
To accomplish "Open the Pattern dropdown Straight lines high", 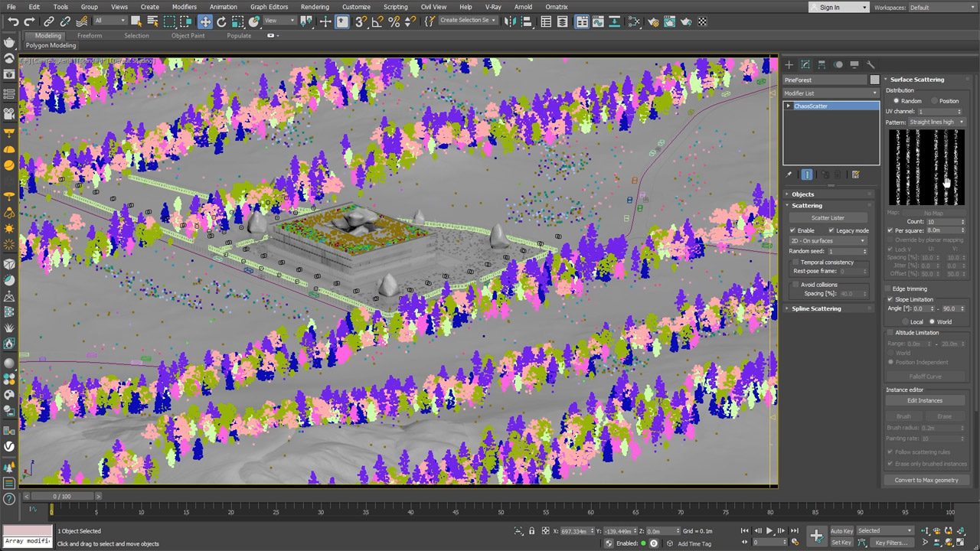I will click(936, 122).
